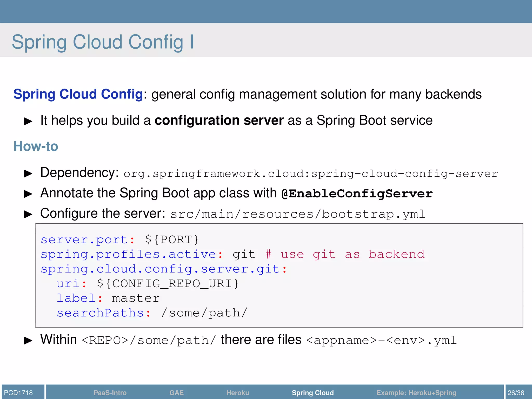Click the ${PORT} value in code
The image size is (532, 399).
tap(172, 240)
